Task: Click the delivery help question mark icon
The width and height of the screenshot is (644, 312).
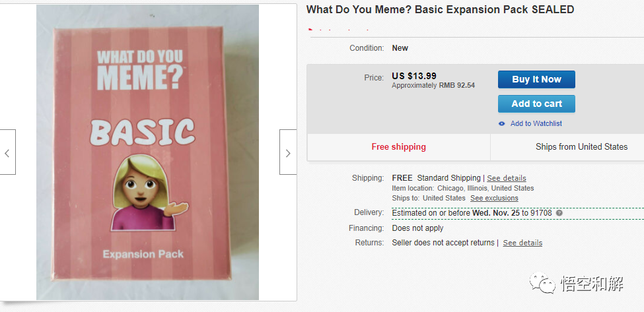Action: coord(559,213)
